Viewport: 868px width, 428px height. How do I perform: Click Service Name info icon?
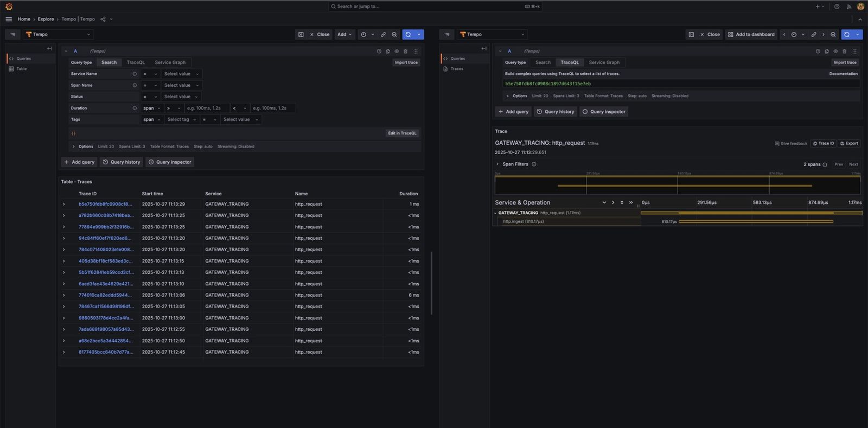(x=135, y=74)
